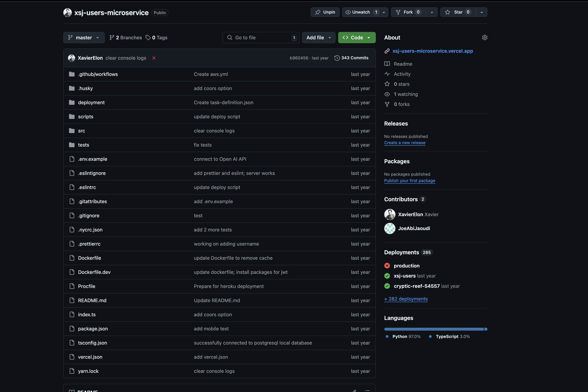Open the 343 Commits history
Image resolution: width=588 pixels, height=392 pixels.
[x=351, y=58]
